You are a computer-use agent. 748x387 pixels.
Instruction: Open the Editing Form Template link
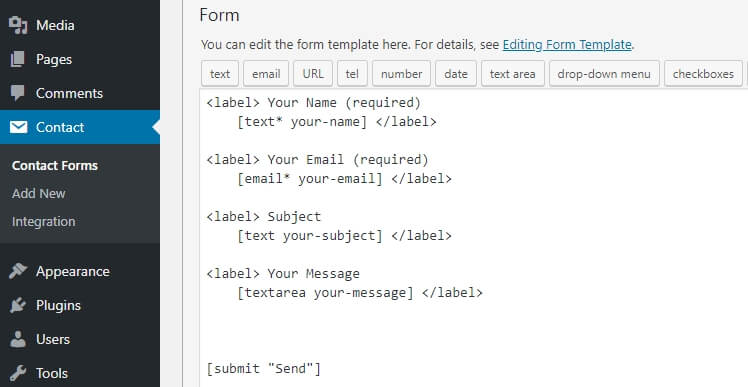(567, 45)
